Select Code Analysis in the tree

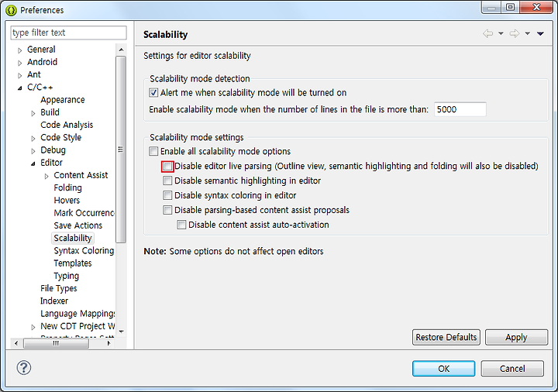[67, 125]
